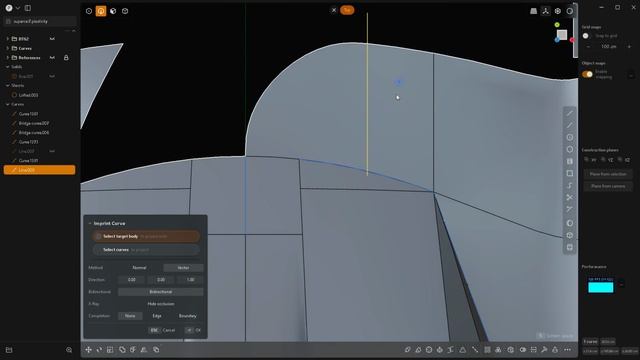The height and width of the screenshot is (360, 640).
Task: Toggle visibility of the first outliner folder
Action: [52, 39]
